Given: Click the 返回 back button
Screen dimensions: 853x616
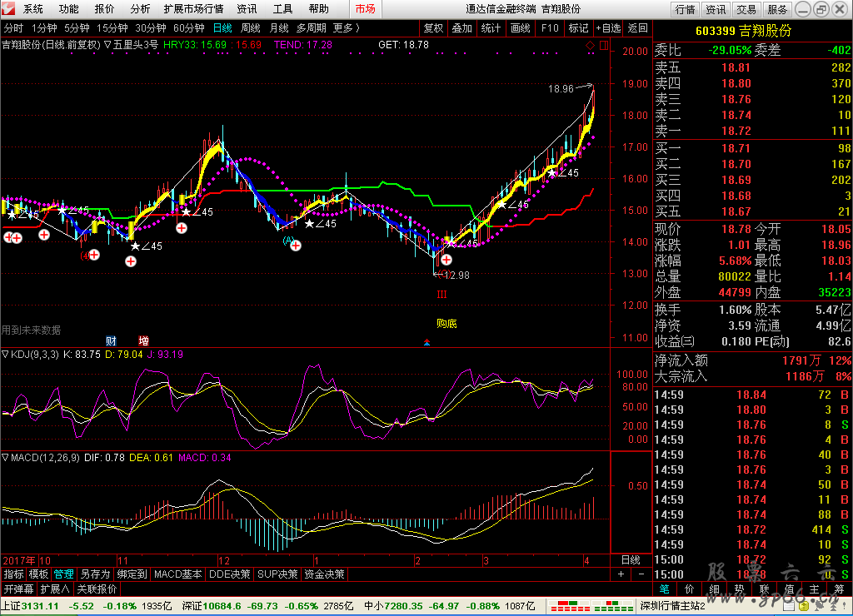Looking at the screenshot, I should click(637, 28).
